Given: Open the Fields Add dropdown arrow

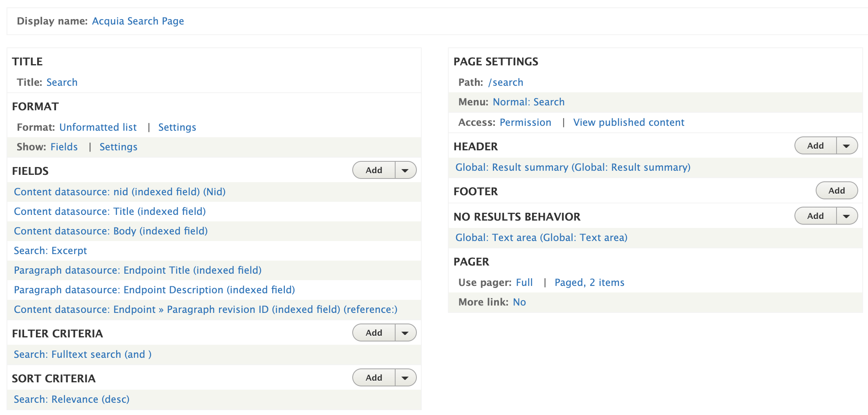Looking at the screenshot, I should [x=405, y=170].
